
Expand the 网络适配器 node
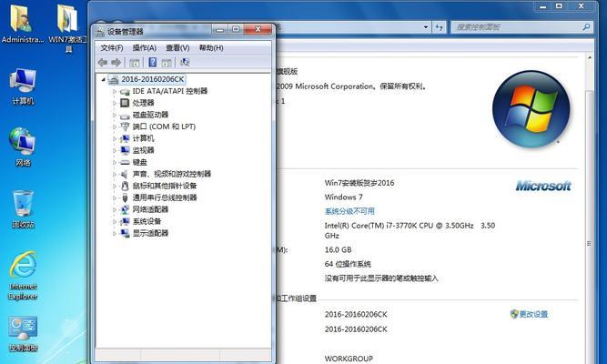115,209
